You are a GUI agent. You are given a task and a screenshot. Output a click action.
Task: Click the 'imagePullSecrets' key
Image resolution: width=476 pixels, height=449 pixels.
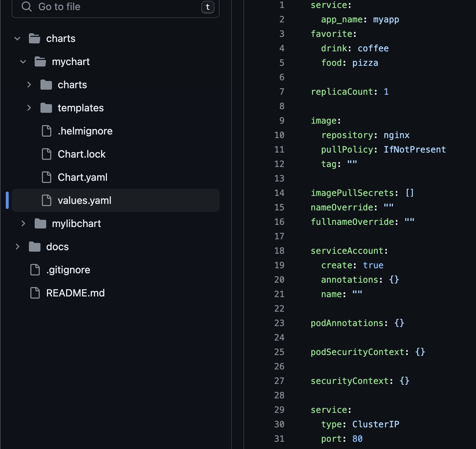[x=352, y=193]
